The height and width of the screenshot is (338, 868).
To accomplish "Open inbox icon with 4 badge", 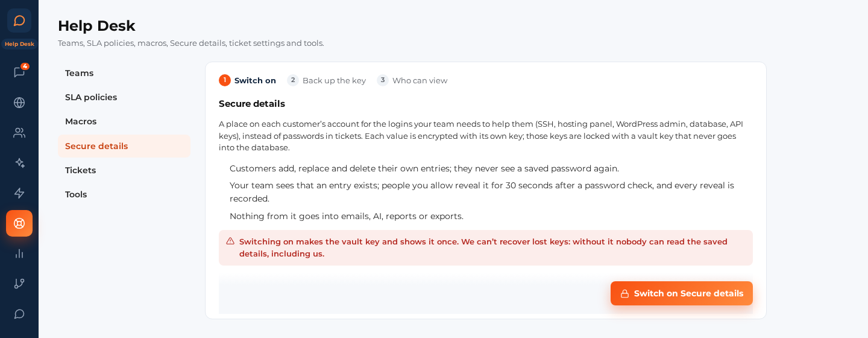I will point(19,72).
